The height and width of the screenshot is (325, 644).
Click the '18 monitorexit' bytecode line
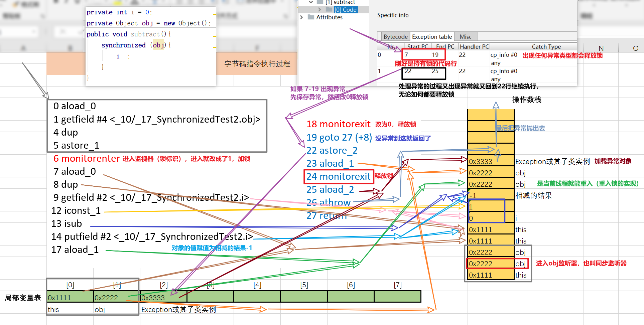coord(339,124)
